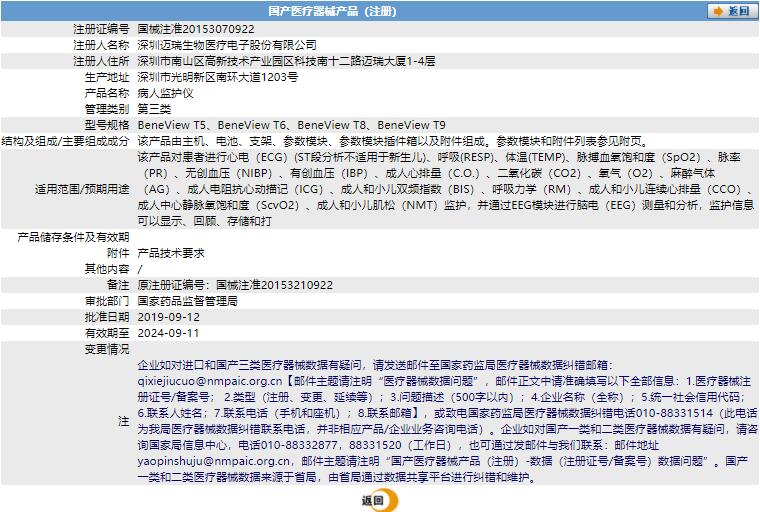
Task: Click the 注册人住所 label
Action: (101, 61)
